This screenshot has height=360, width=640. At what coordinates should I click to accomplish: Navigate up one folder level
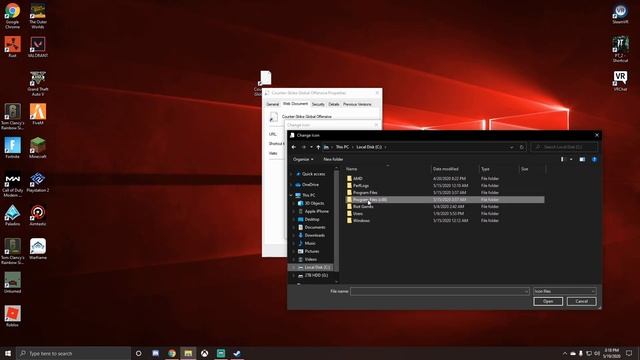(x=318, y=147)
